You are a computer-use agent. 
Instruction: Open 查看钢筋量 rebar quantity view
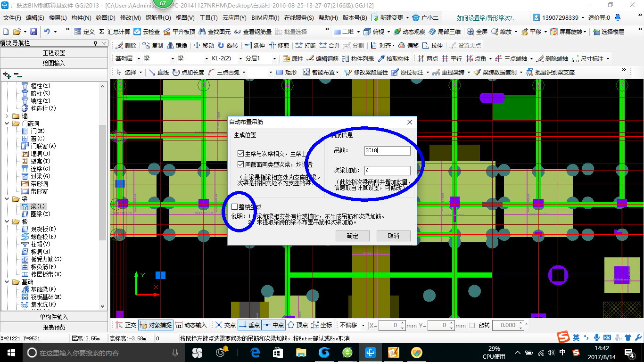tap(253, 32)
